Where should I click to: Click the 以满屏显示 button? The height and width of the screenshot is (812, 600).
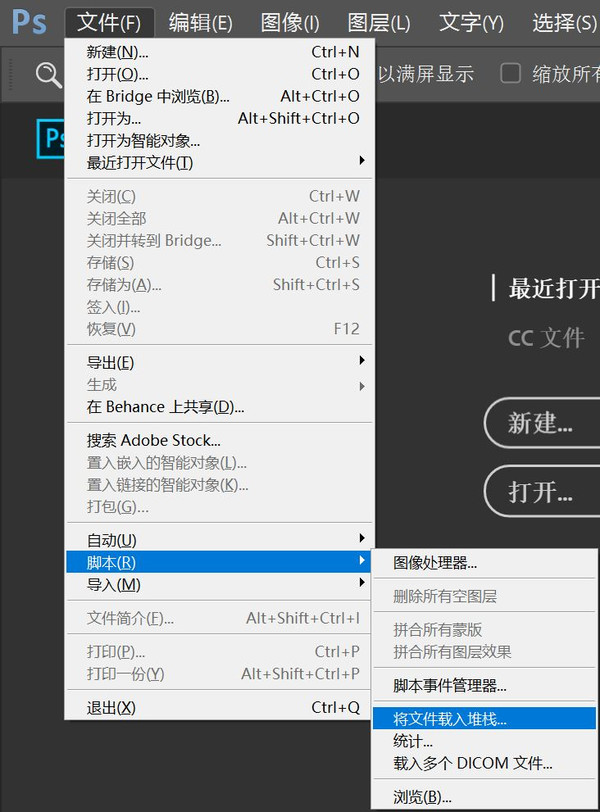[x=426, y=74]
